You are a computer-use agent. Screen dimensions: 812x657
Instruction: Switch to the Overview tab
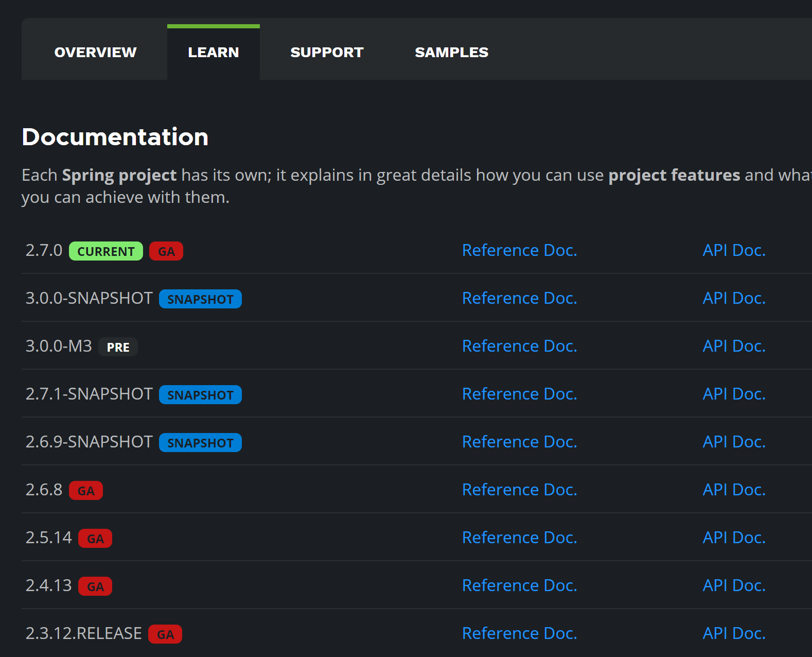95,52
